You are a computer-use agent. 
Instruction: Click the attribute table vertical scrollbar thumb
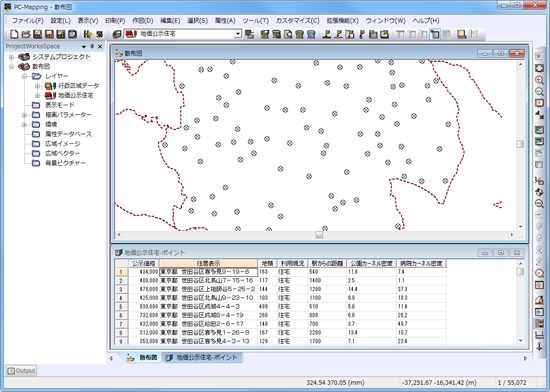[520, 271]
